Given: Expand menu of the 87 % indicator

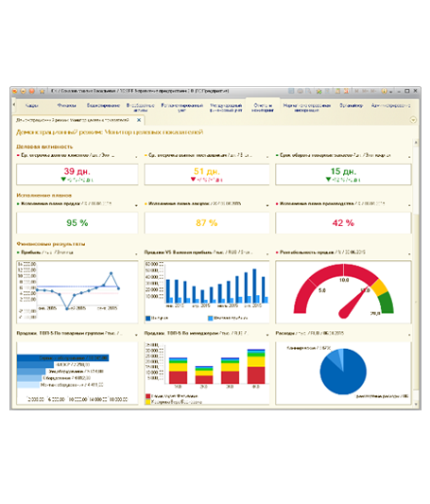Looking at the screenshot, I should [267, 205].
